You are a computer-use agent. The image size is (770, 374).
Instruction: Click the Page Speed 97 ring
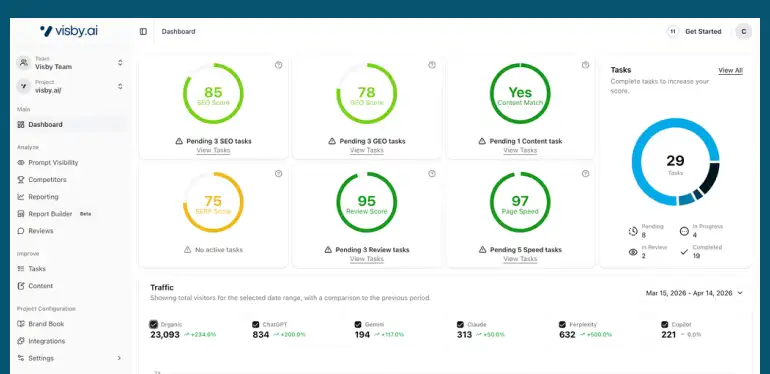coord(520,202)
